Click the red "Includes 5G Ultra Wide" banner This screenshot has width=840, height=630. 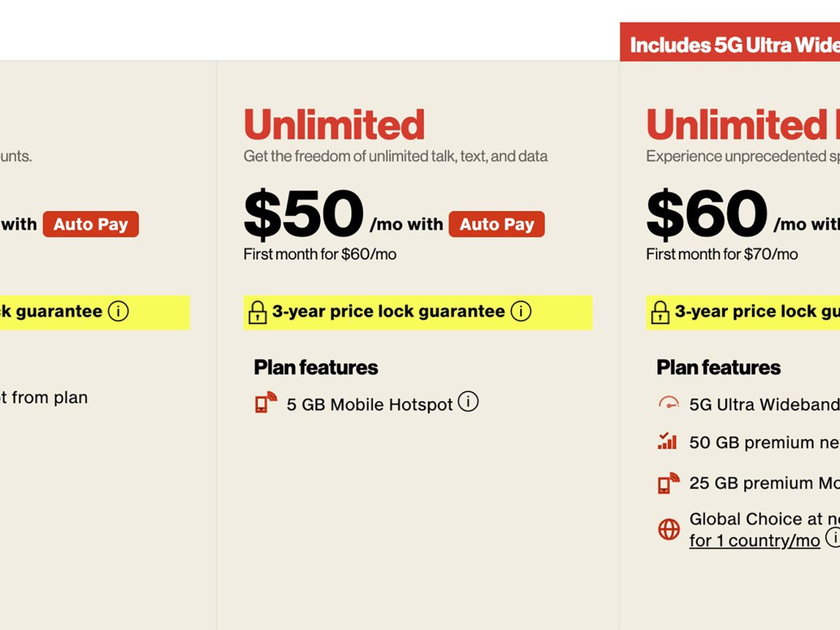pyautogui.click(x=730, y=45)
